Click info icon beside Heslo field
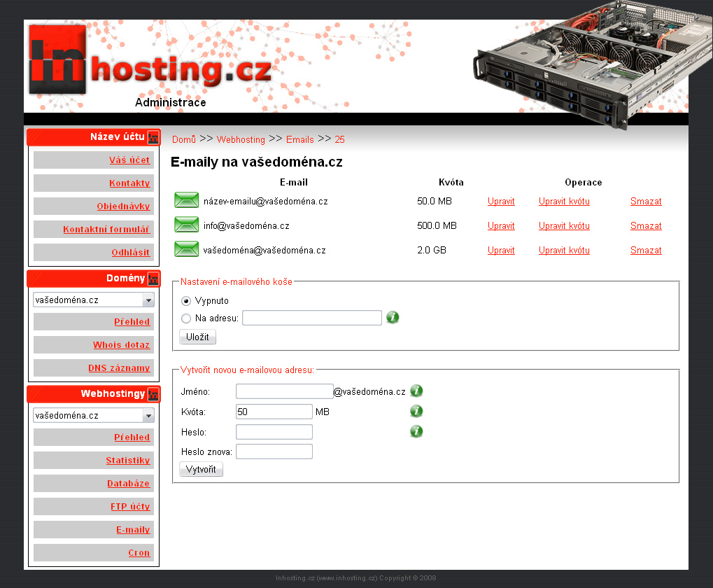Screen dimensions: 713x588 point(416,431)
